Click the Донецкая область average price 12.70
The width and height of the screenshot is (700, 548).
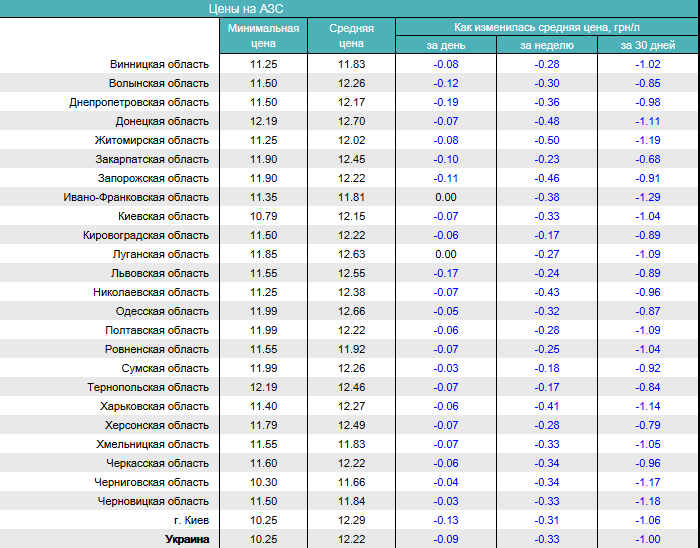click(351, 121)
